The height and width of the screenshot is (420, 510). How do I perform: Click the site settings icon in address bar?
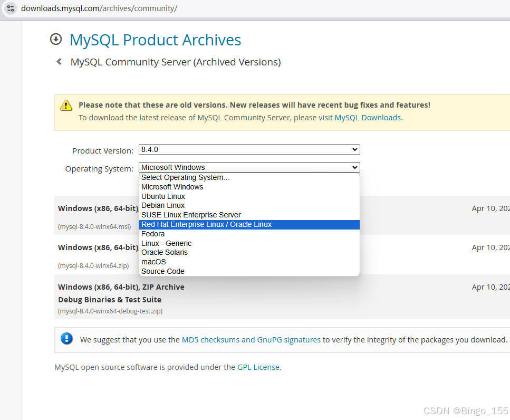click(11, 8)
